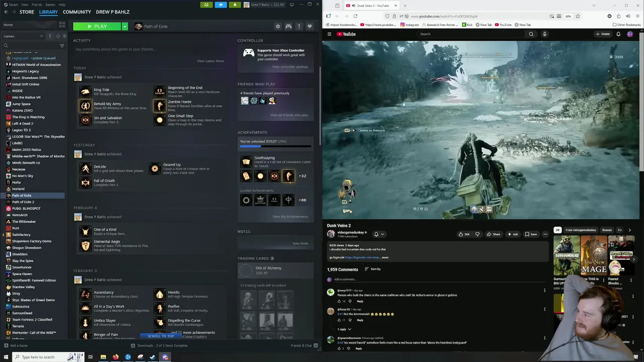
Task: Open View menu in Steam
Action: coord(25,5)
